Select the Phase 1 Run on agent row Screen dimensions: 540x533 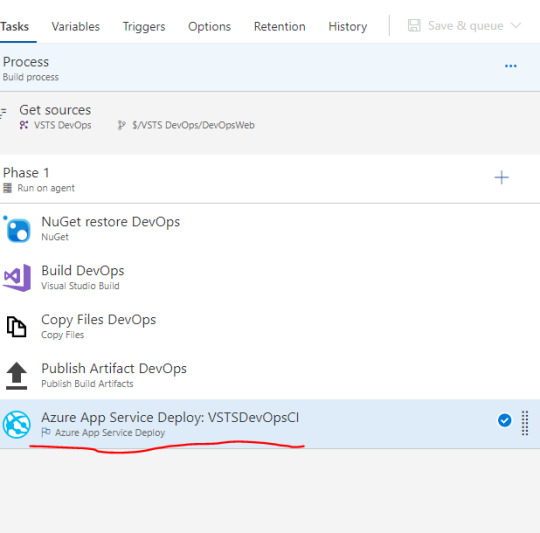[270, 179]
